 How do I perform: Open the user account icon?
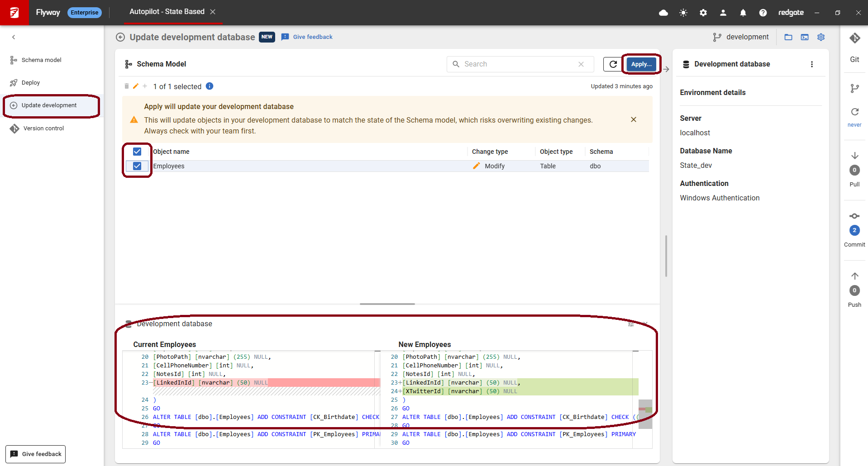pos(723,13)
